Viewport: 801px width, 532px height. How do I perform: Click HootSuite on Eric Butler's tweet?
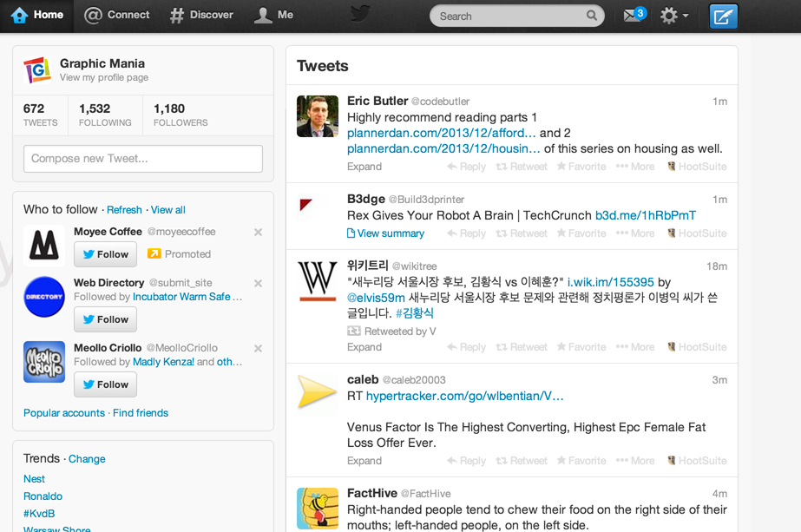697,167
